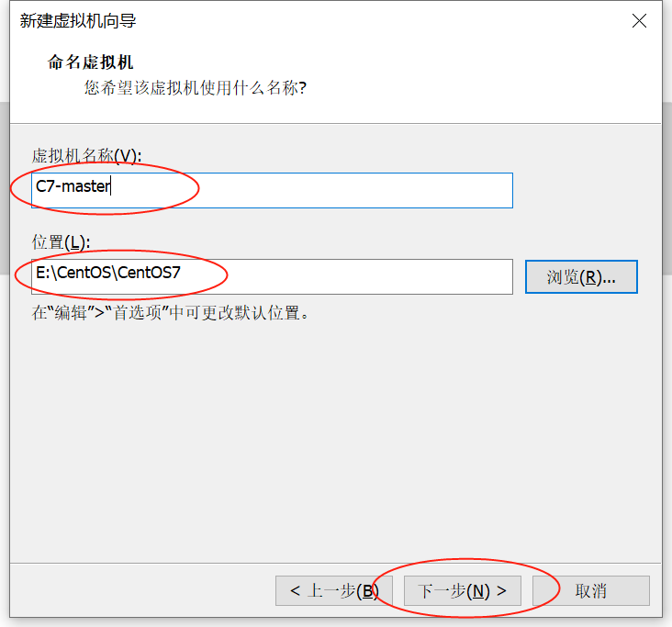Click the hint about changing the default location

tap(170, 313)
